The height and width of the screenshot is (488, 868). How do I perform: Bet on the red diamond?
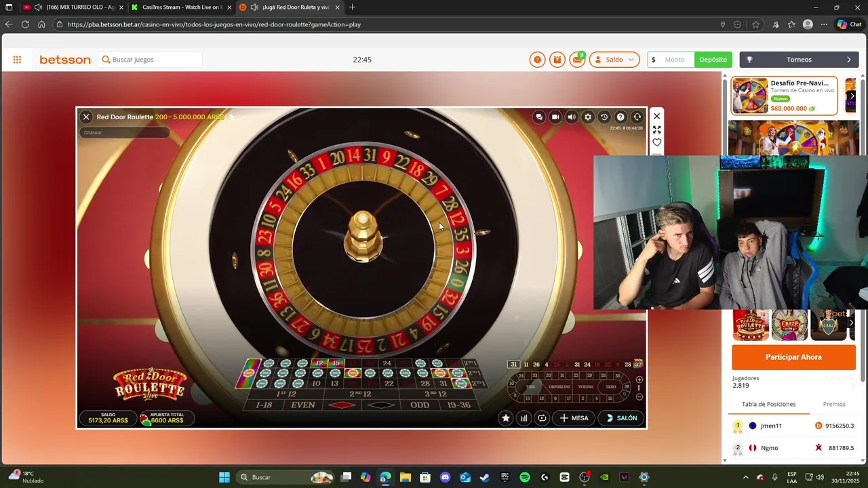pyautogui.click(x=342, y=405)
